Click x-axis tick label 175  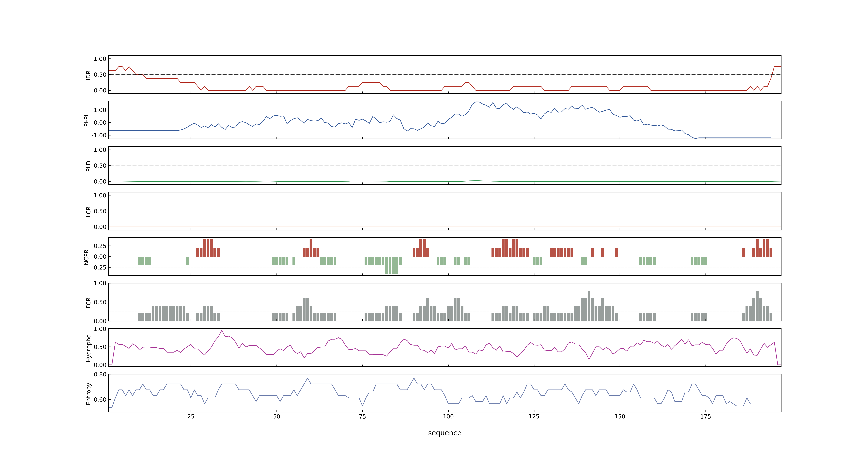point(706,416)
